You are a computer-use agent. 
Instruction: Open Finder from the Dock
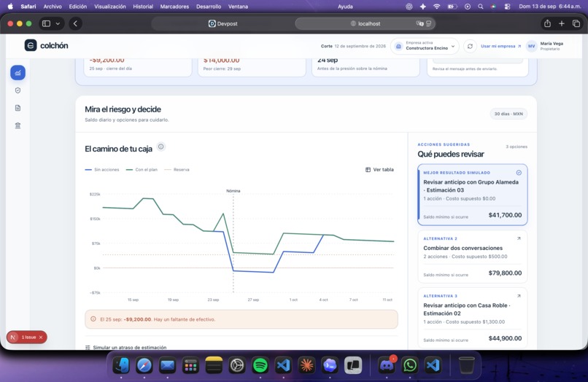(121, 365)
